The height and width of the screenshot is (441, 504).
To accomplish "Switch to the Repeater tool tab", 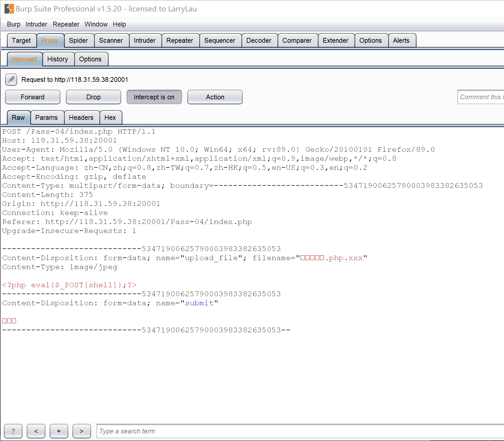I will 180,40.
